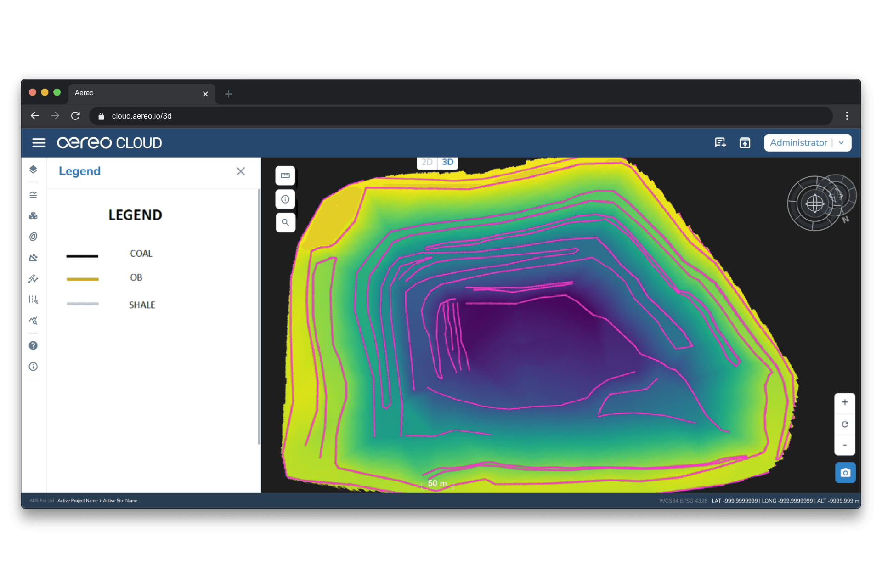Click the compass navigation widget
Screen dimensions: 882x588
tap(815, 203)
